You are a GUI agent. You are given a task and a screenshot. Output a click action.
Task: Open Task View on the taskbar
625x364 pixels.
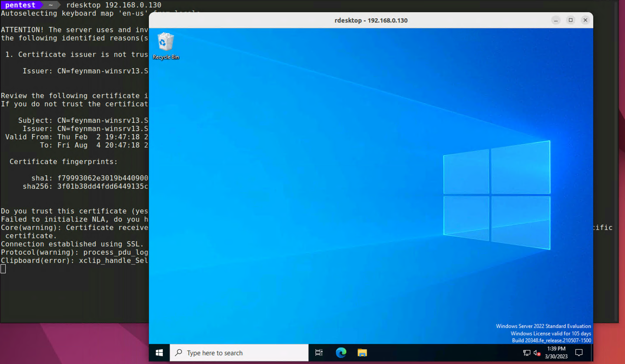click(319, 353)
